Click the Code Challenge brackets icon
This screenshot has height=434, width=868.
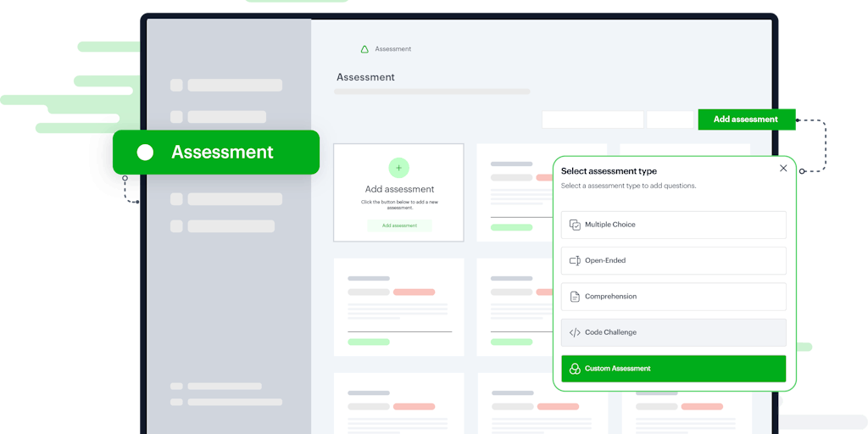575,332
